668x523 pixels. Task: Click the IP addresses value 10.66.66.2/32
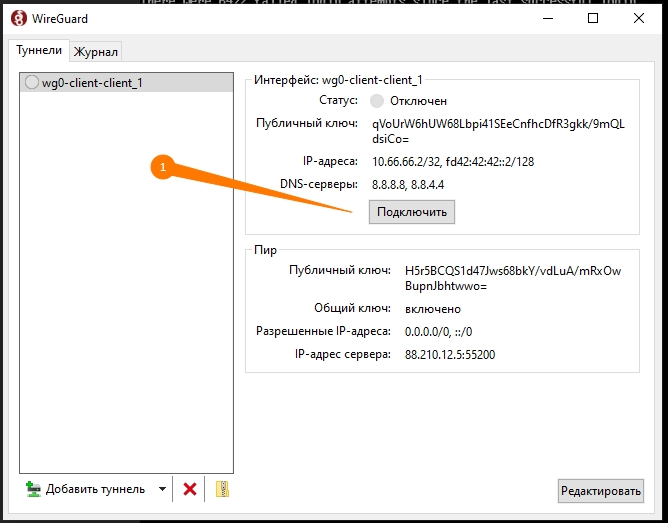point(453,162)
